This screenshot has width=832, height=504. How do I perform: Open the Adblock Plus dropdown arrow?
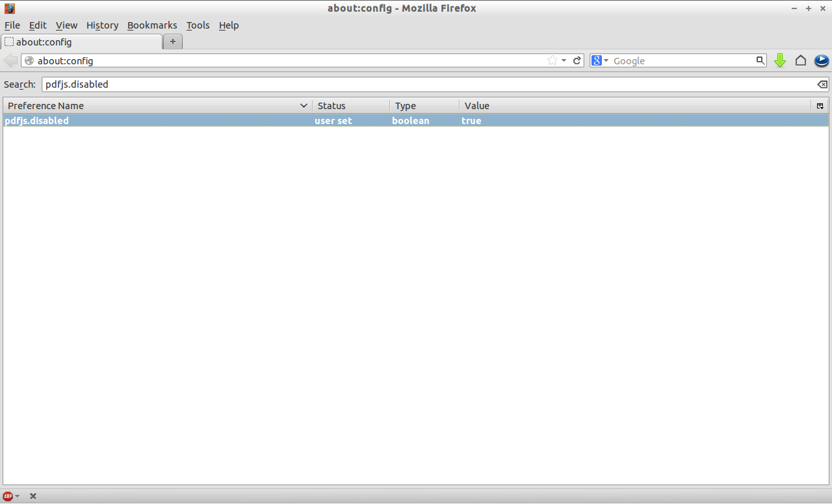click(x=17, y=496)
